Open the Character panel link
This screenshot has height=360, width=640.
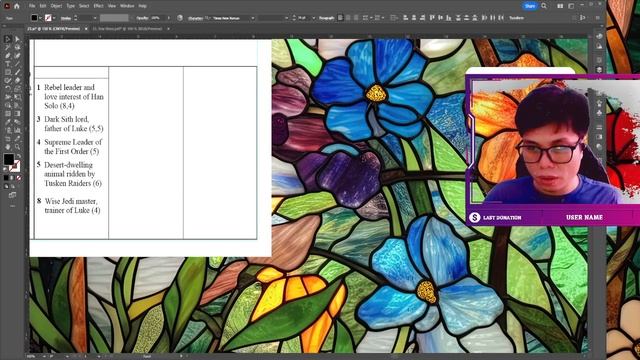(196, 18)
